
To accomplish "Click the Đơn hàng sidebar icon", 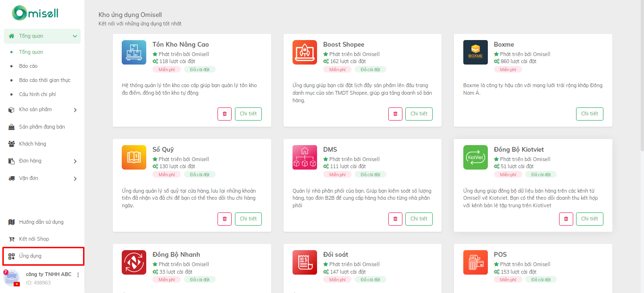I will point(11,161).
